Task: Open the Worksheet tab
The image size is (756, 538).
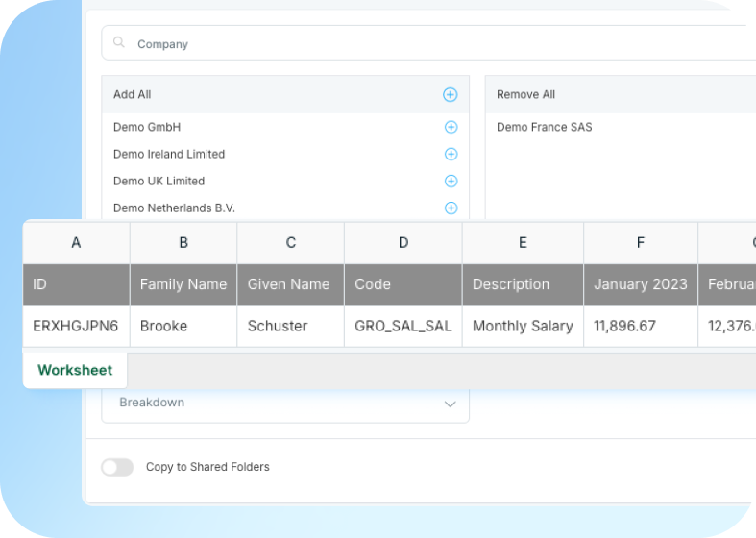Action: click(75, 370)
